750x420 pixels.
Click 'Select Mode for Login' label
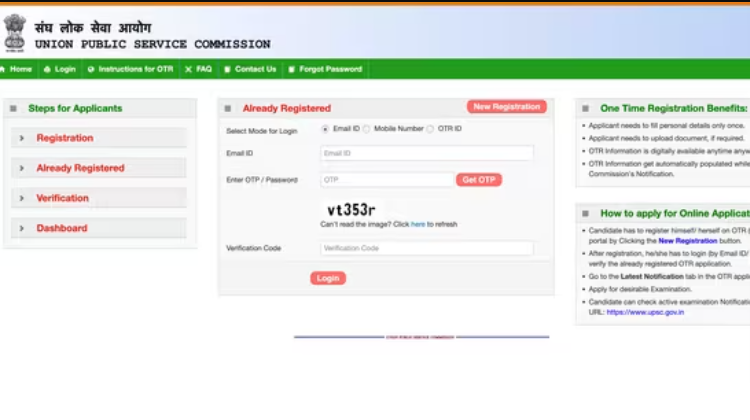[262, 131]
